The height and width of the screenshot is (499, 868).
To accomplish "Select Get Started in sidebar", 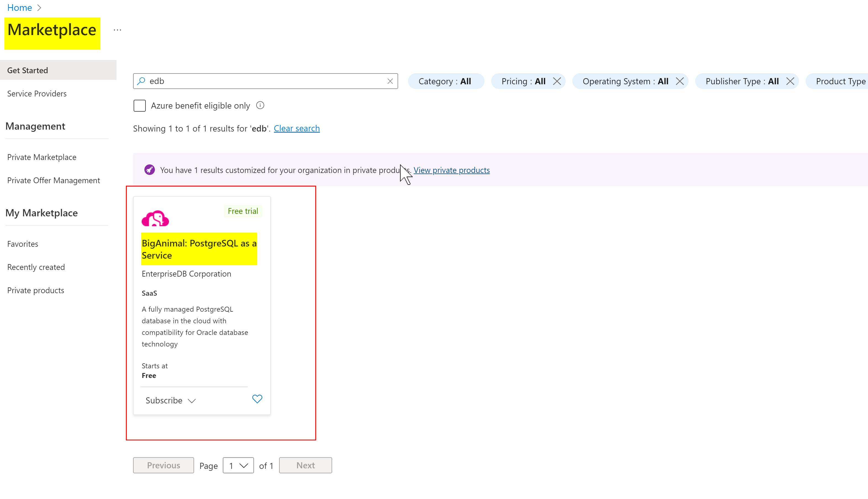I will click(x=58, y=70).
